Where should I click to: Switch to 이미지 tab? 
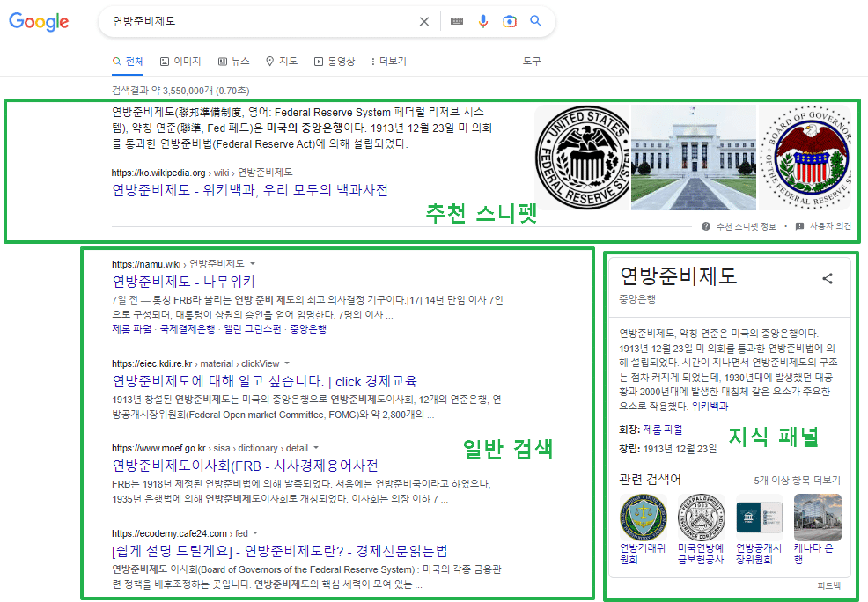pyautogui.click(x=180, y=62)
